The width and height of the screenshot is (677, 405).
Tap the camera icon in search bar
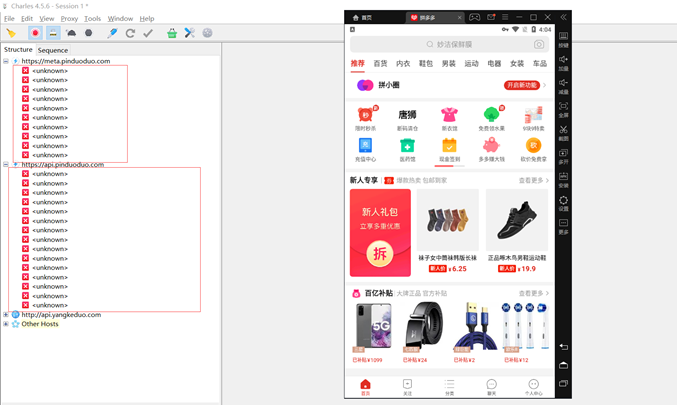pos(539,44)
